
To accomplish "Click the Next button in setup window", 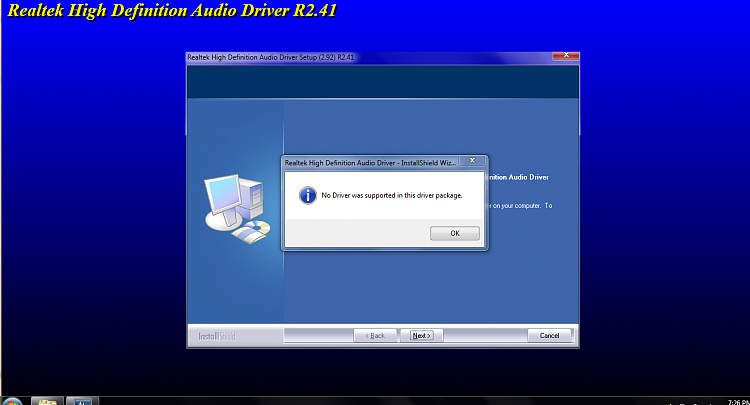I will pos(421,336).
